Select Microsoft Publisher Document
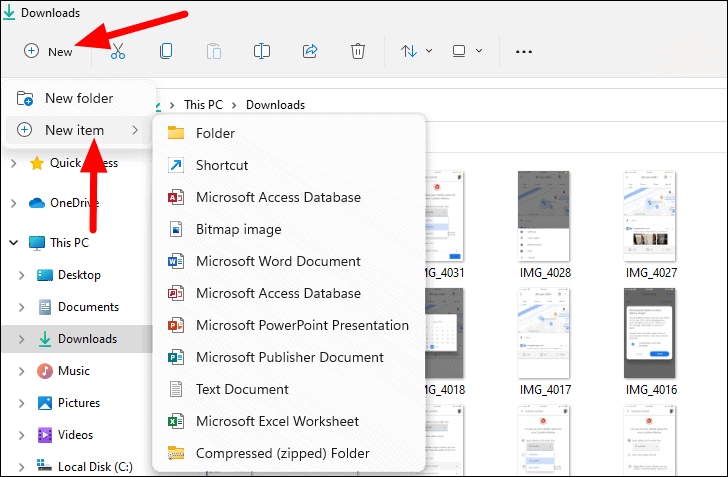The image size is (728, 477). pos(288,358)
